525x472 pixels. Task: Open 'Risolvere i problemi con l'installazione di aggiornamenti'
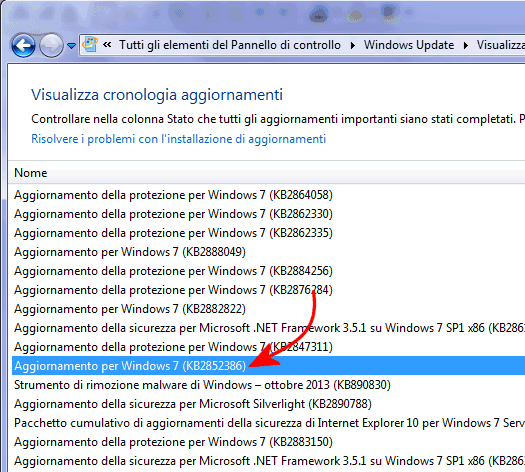(x=178, y=139)
